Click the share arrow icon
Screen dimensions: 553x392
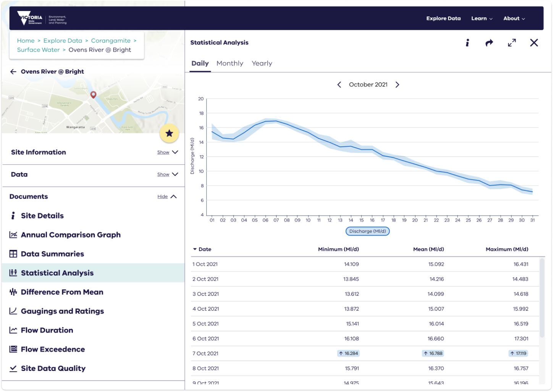pos(489,43)
